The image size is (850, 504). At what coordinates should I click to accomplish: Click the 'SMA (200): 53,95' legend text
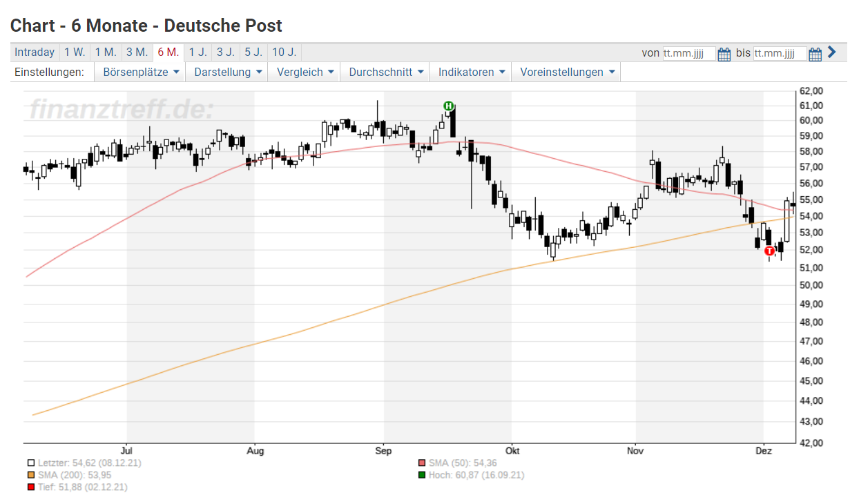click(x=75, y=475)
